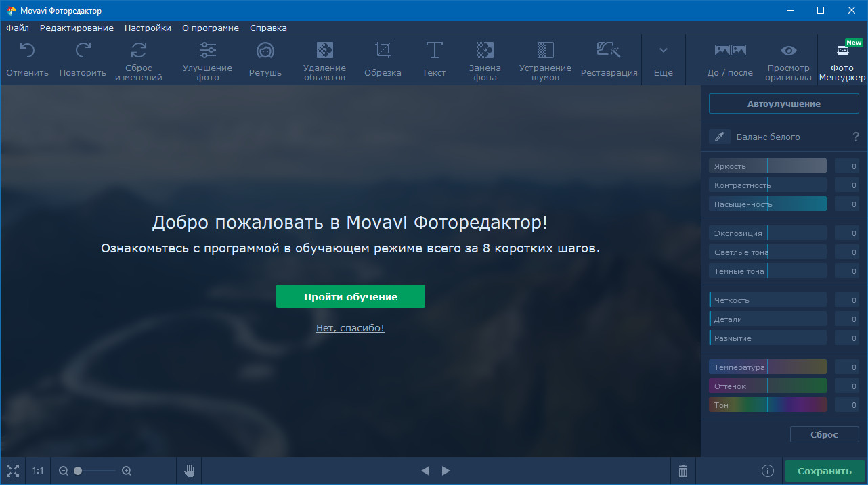Click the Детали slider
Viewport: 868px width, 485px height.
tap(768, 319)
